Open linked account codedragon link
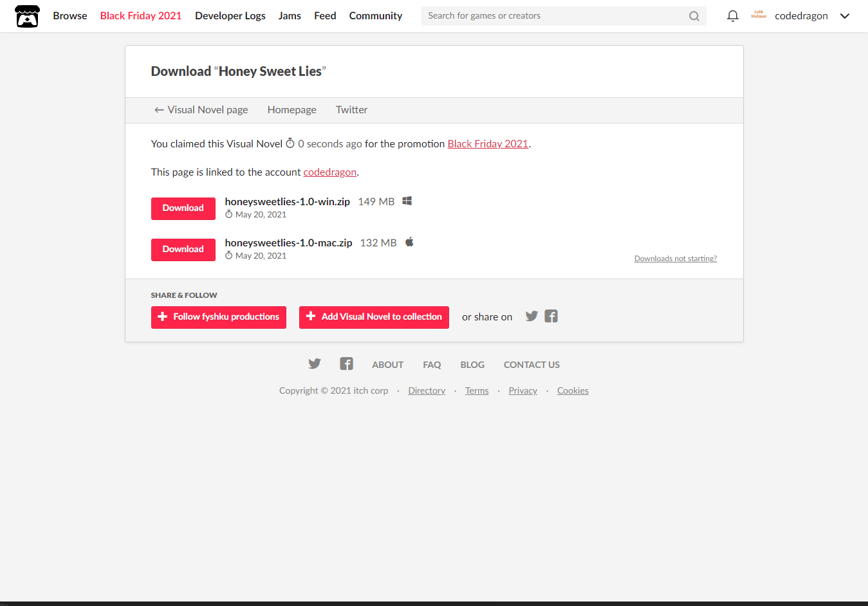The width and height of the screenshot is (868, 606). point(330,172)
